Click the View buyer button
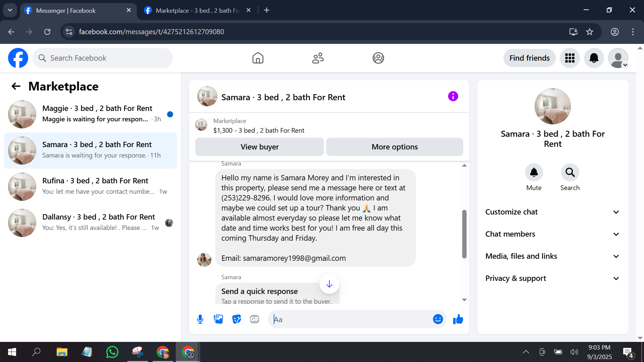This screenshot has height=362, width=644. point(260,147)
